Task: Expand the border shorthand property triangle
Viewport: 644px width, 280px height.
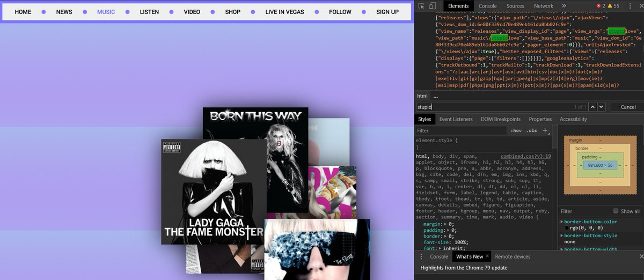Action: 447,235
